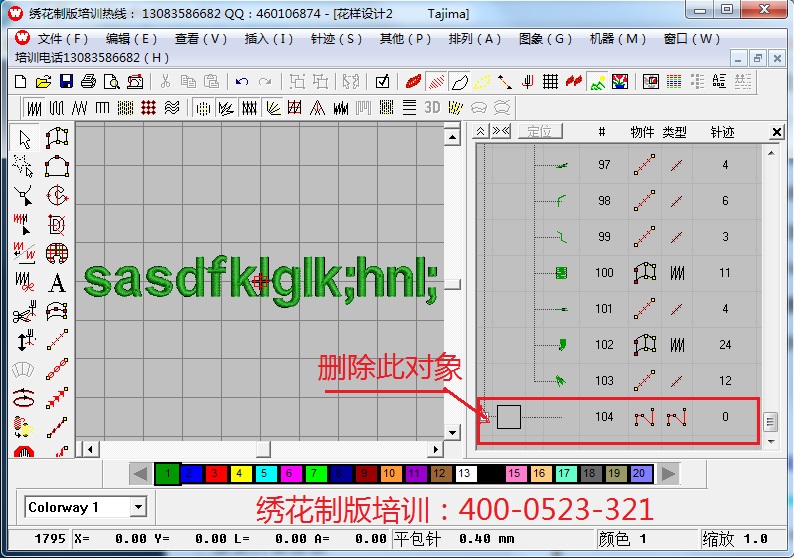This screenshot has width=794, height=558.
Task: Open the 针迹(S) menu
Action: pos(336,38)
